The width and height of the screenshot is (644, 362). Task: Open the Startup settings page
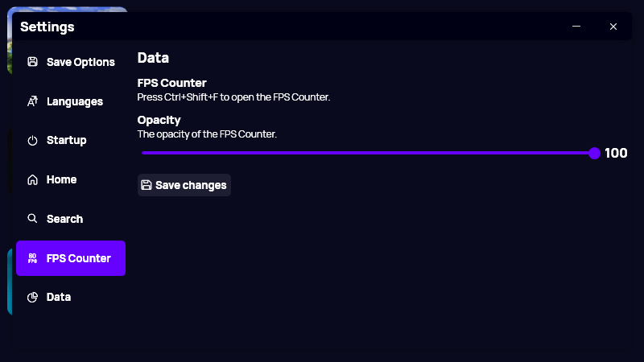click(71, 140)
